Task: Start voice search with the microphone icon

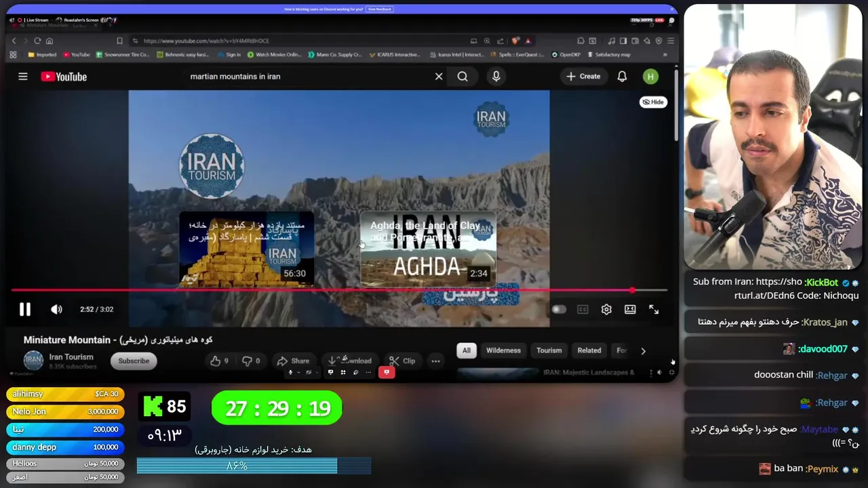Action: point(496,77)
